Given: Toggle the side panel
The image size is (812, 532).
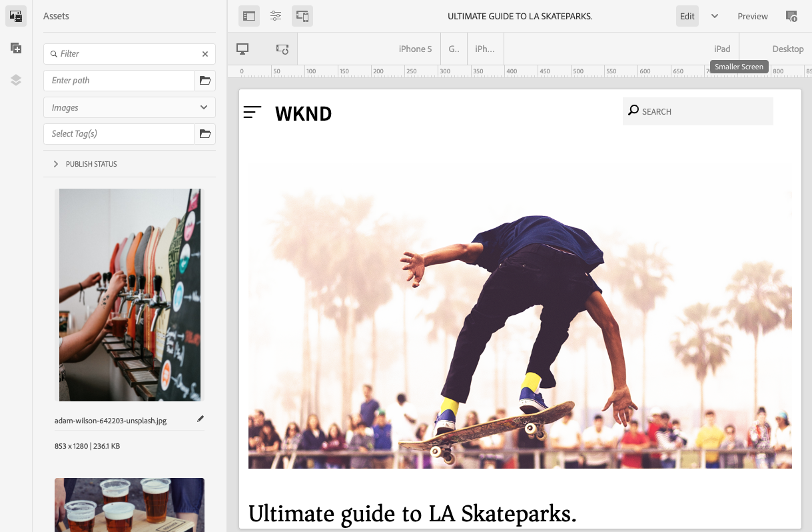Looking at the screenshot, I should pos(249,16).
